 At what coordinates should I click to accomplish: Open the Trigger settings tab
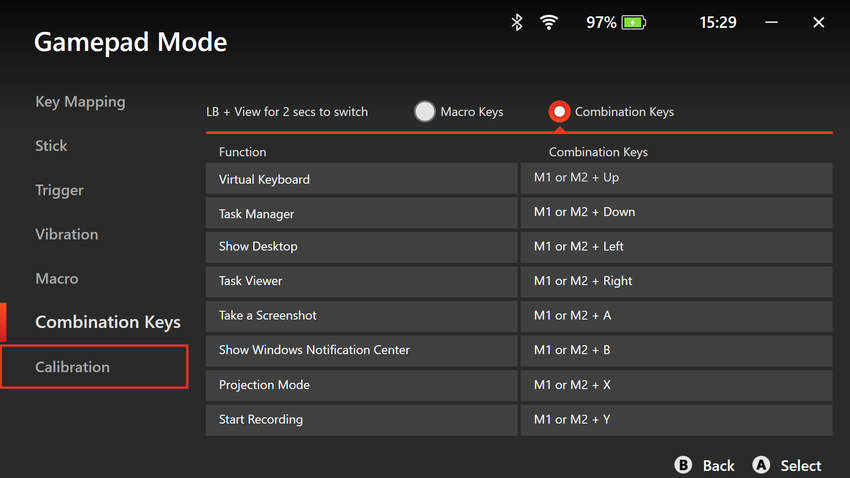tap(59, 190)
